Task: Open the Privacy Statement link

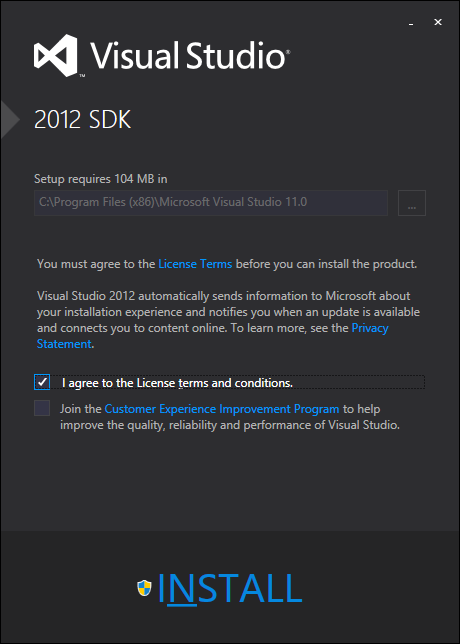Action: click(370, 328)
